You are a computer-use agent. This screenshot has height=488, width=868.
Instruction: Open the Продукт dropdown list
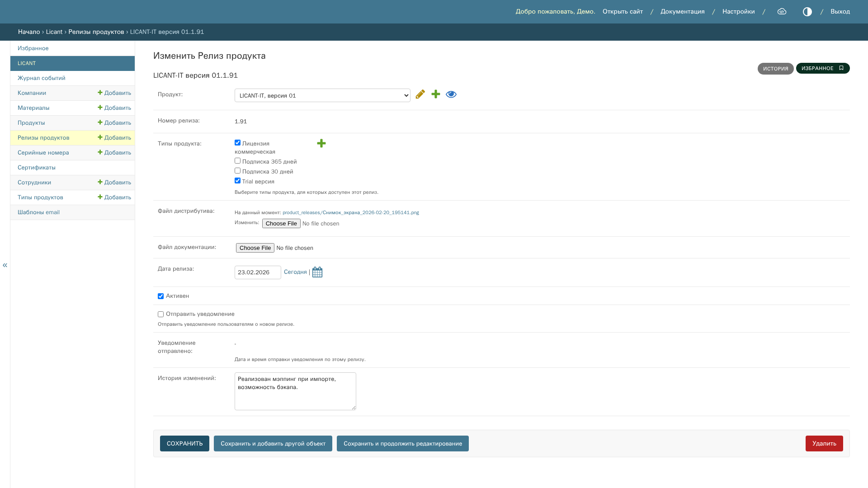pos(322,95)
